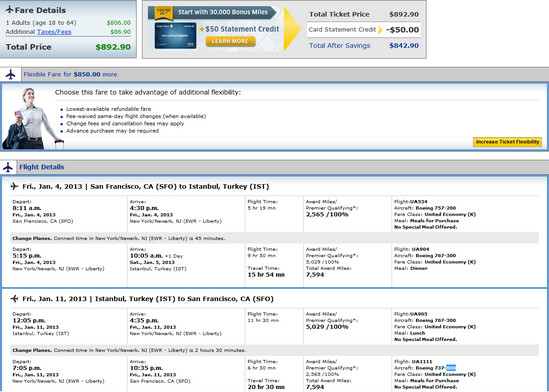This screenshot has width=549, height=392.
Task: Select the highlighted 800 text in Boeing 737
Action: [451, 368]
